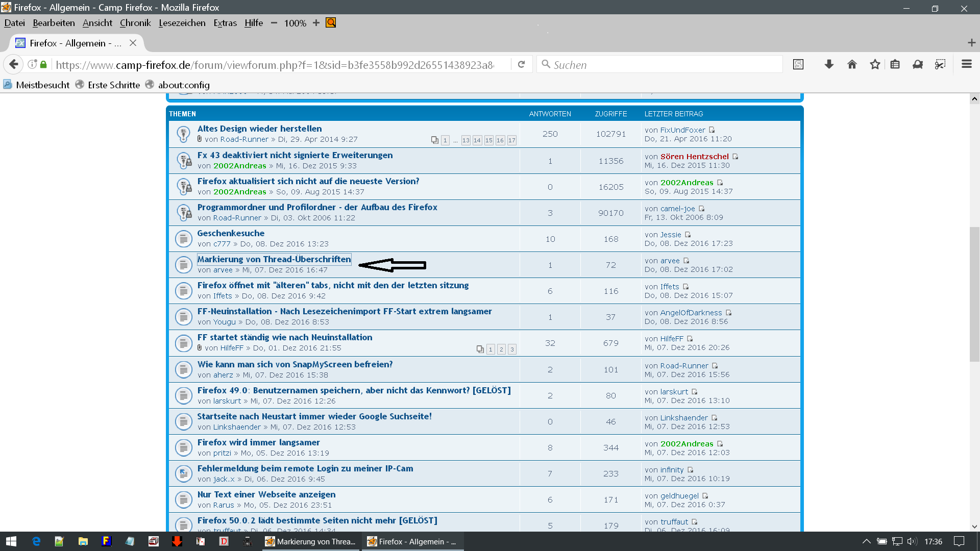Click the Suchen search field
The image size is (980, 551).
pyautogui.click(x=664, y=65)
